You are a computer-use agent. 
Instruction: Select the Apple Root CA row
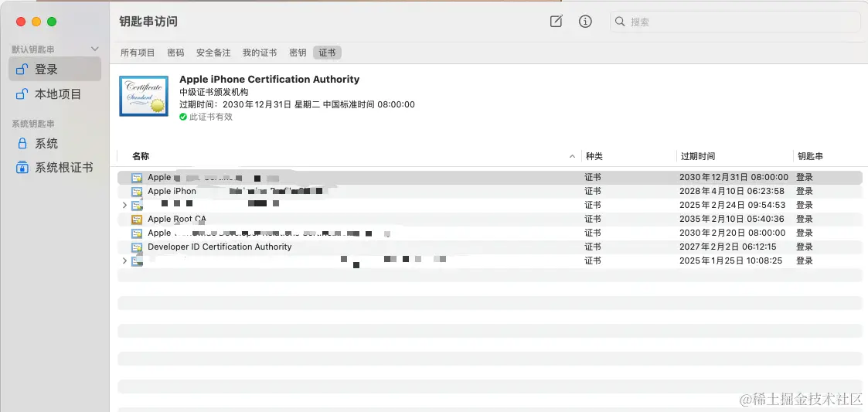[490, 219]
